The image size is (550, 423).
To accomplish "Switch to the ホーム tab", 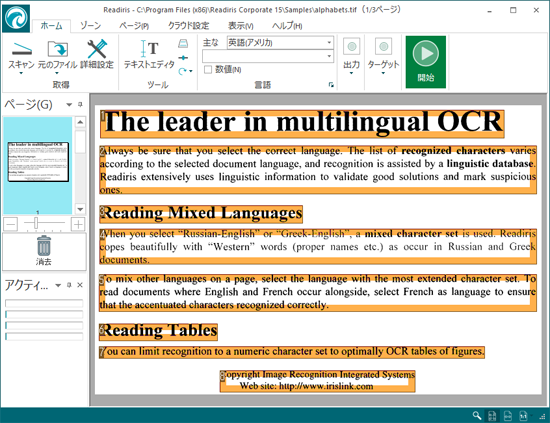I will (x=51, y=26).
